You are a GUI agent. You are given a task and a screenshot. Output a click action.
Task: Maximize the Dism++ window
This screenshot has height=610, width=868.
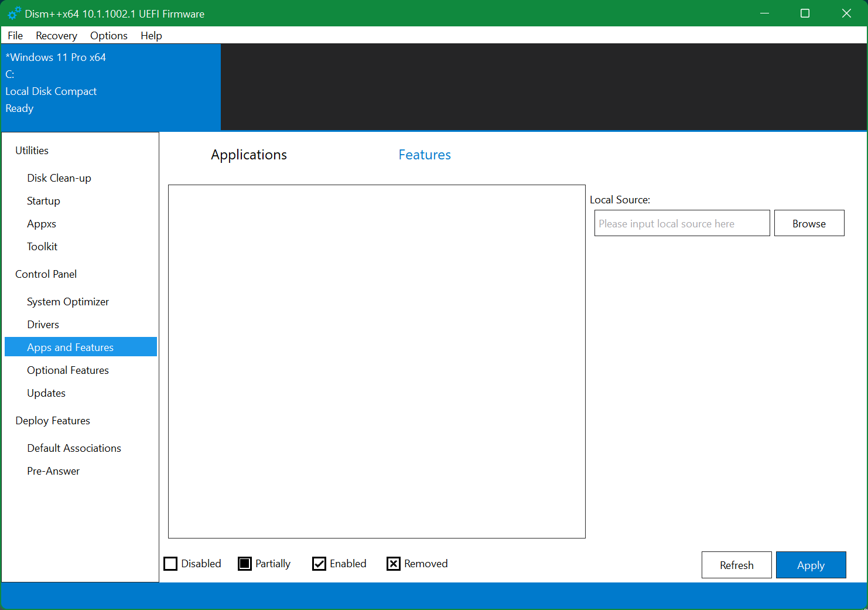tap(805, 13)
